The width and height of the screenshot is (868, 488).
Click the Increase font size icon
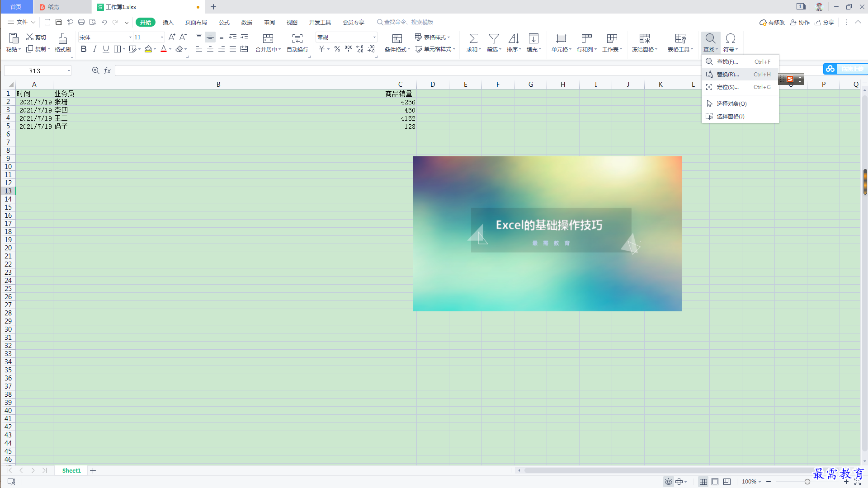click(172, 37)
